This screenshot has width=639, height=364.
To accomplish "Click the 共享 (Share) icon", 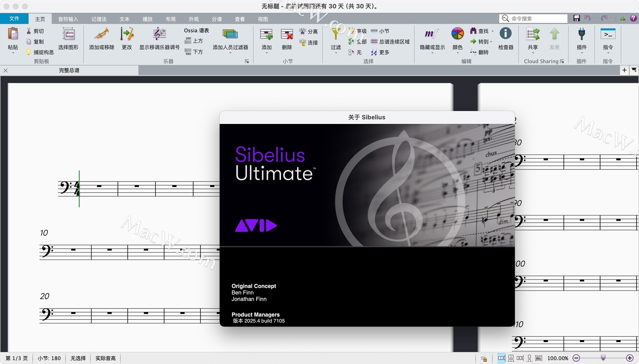I will click(533, 34).
